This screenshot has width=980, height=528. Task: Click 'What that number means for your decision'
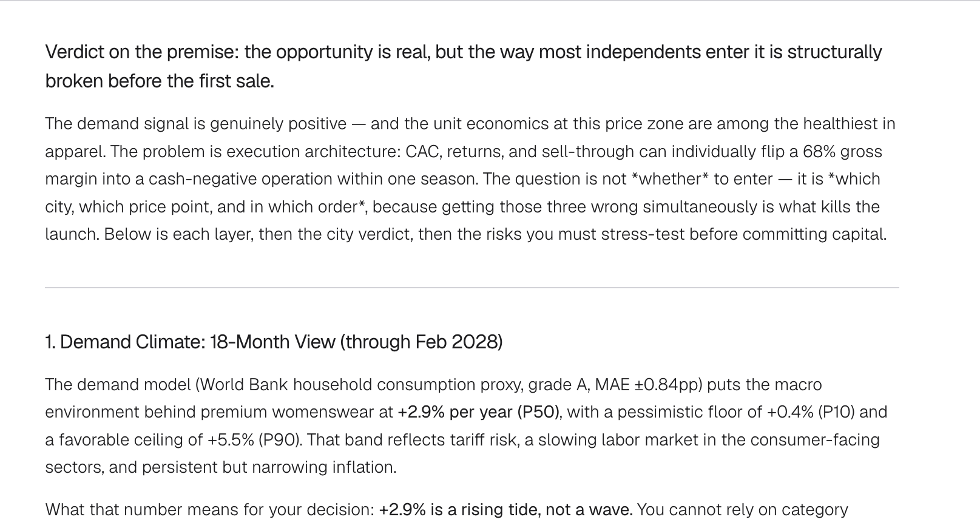click(x=209, y=510)
